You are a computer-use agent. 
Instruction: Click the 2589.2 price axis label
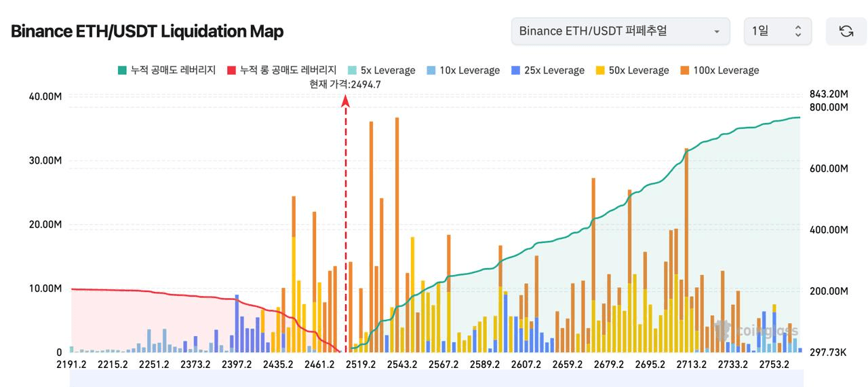click(x=485, y=365)
